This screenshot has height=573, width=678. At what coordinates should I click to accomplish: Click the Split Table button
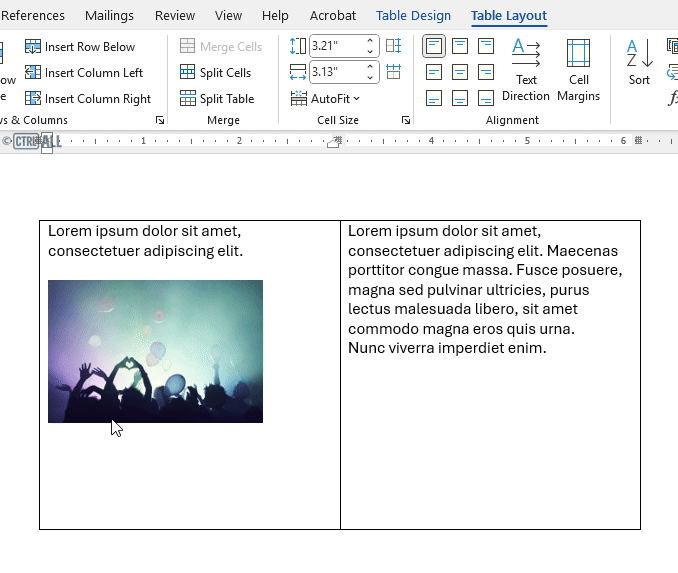pos(217,99)
